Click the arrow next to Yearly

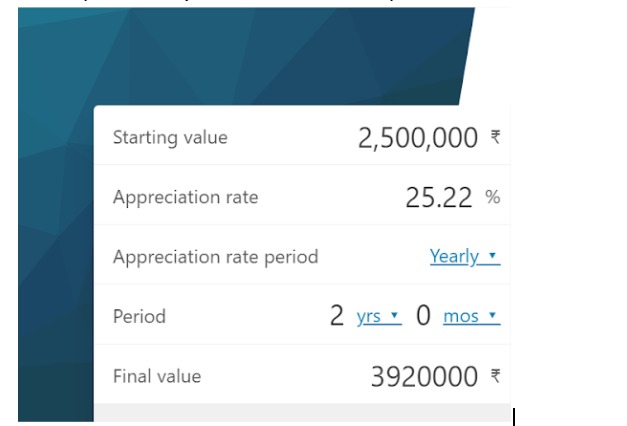[492, 255]
